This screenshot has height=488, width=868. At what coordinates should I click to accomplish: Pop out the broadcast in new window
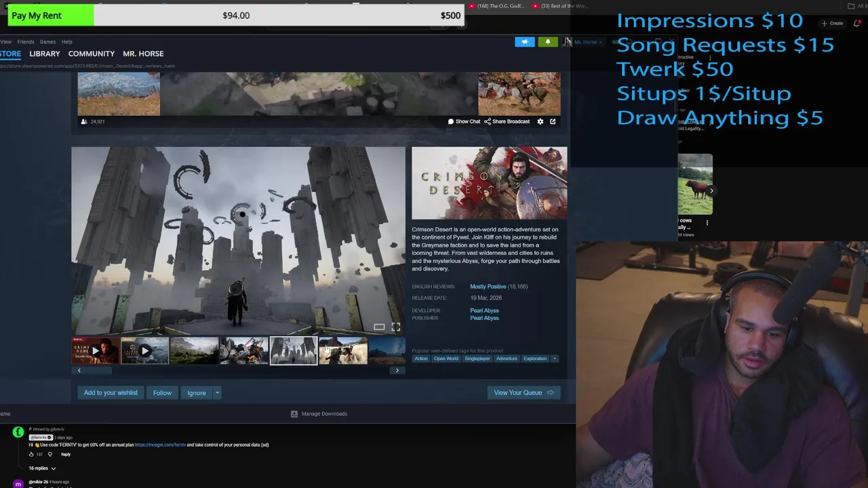tap(553, 121)
